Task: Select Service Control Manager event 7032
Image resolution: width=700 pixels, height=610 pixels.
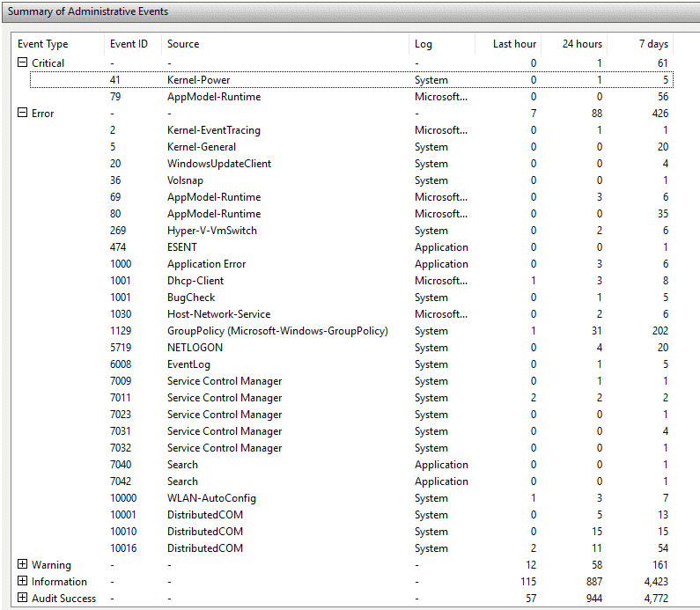Action: [351, 448]
